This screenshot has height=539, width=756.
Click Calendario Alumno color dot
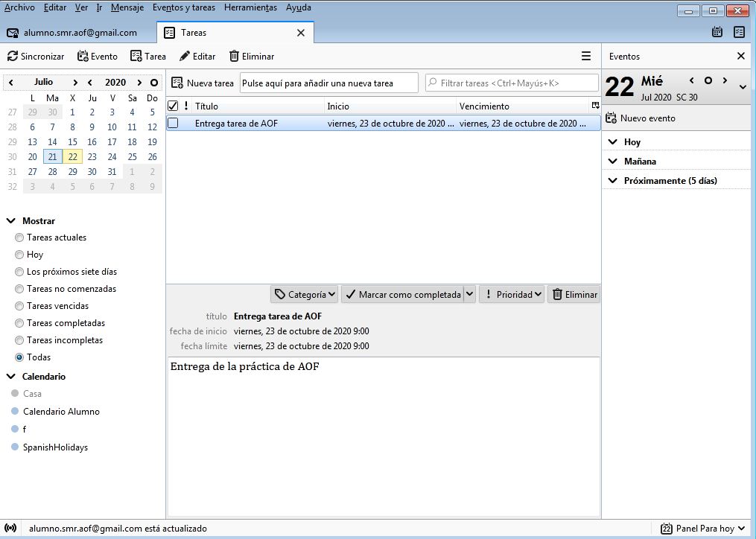coord(15,411)
